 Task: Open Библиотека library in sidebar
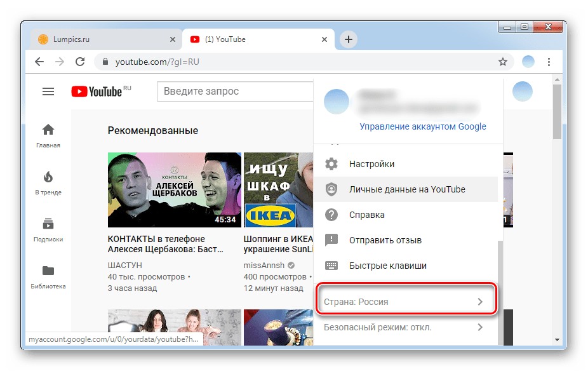(x=48, y=276)
